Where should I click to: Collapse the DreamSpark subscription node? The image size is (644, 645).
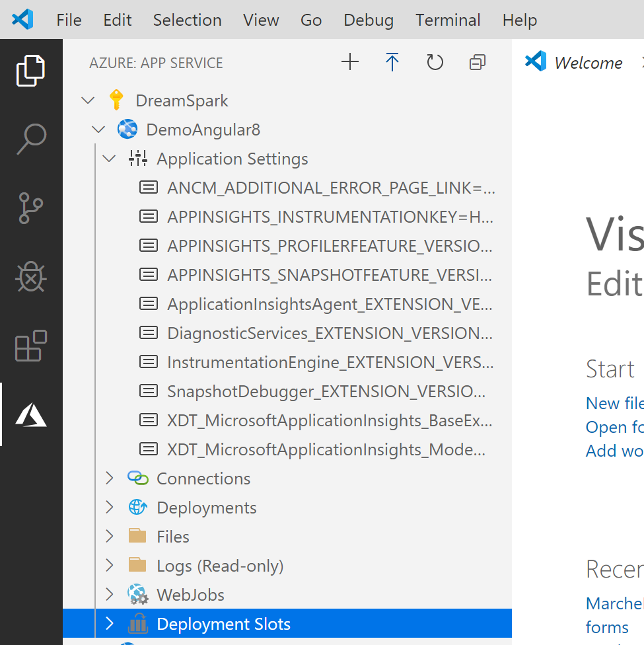[88, 100]
